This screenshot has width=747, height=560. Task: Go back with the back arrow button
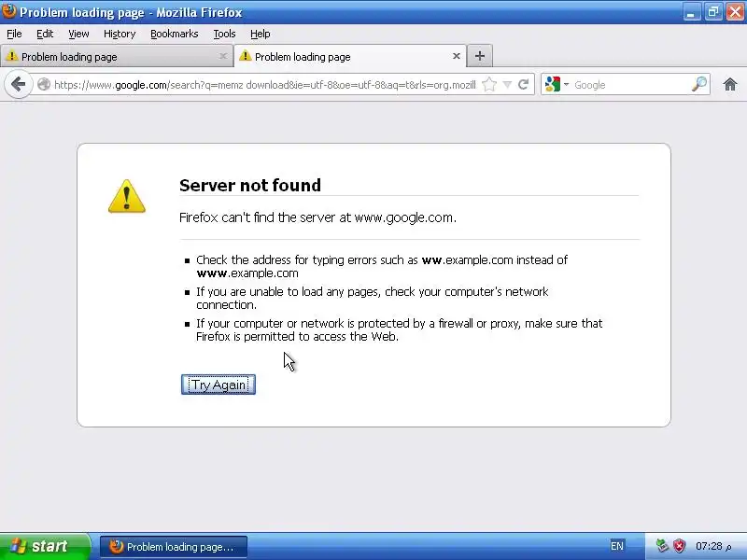click(x=18, y=85)
